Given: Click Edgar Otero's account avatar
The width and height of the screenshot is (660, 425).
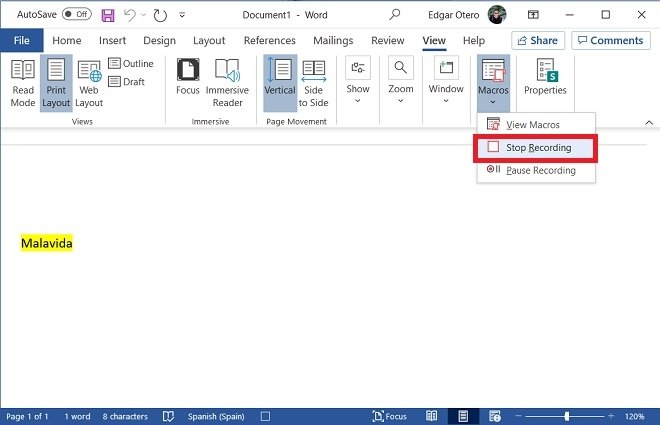Looking at the screenshot, I should click(497, 15).
